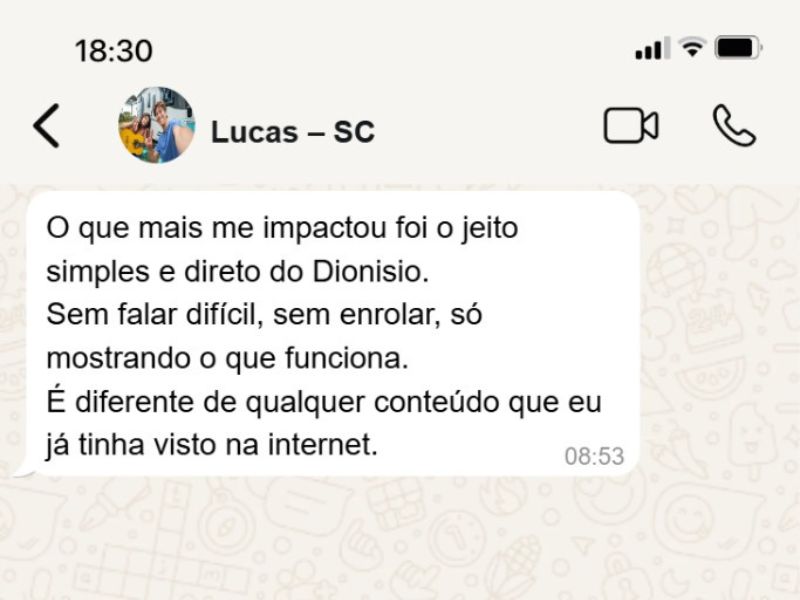
Task: Start a video call with Lucas
Action: (x=631, y=126)
